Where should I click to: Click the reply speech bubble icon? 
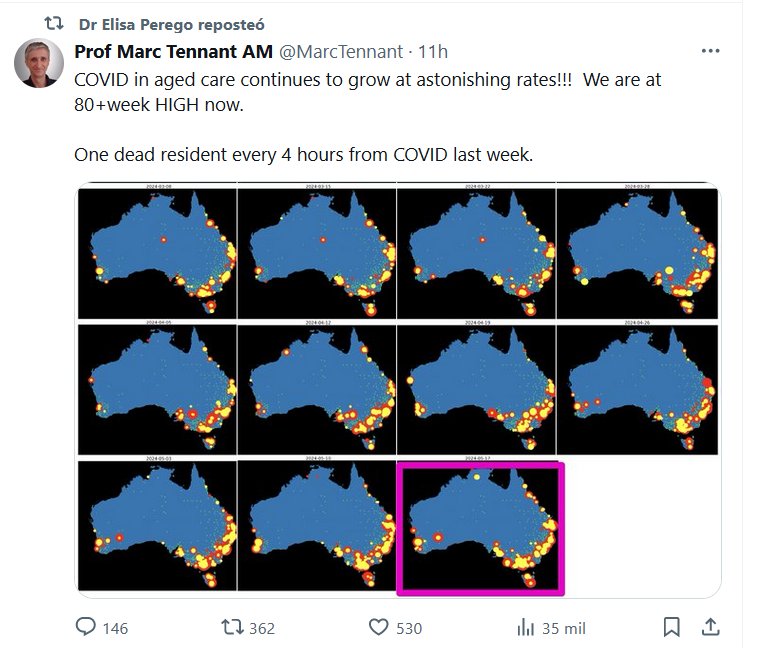[87, 627]
